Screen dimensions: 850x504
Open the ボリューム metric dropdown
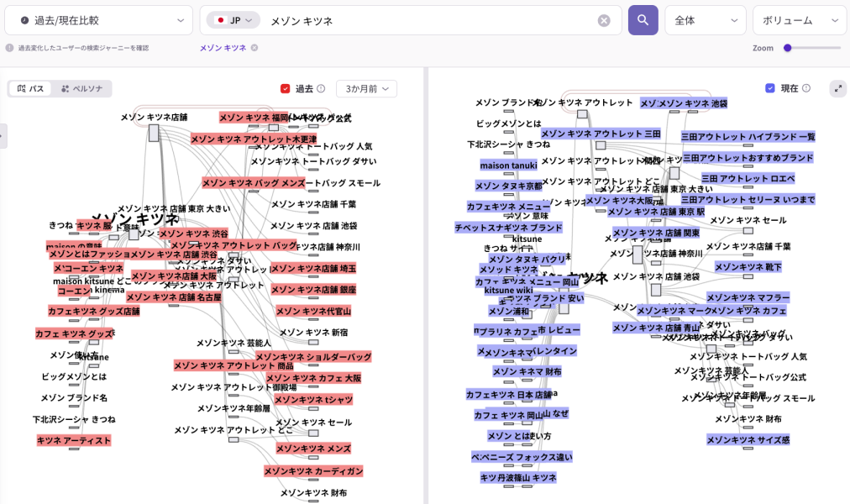coord(799,20)
